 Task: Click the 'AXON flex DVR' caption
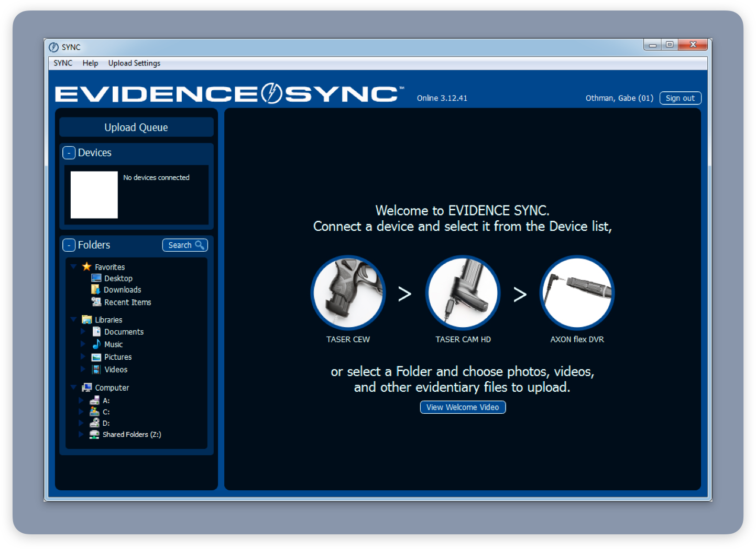pyautogui.click(x=577, y=340)
